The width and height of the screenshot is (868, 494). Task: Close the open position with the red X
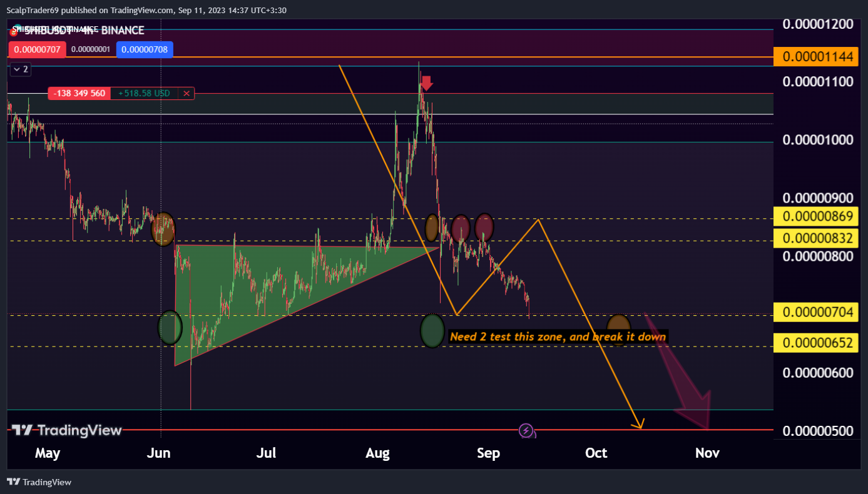click(x=186, y=94)
